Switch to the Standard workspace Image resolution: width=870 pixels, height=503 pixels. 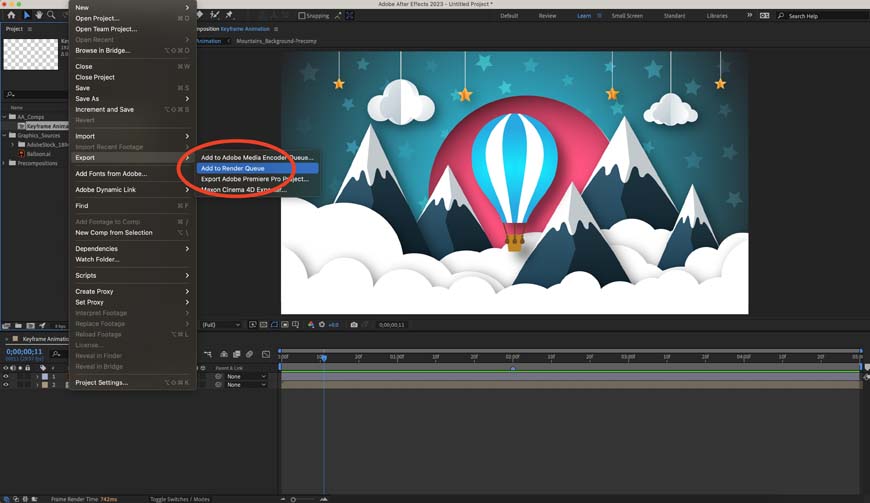[x=674, y=16]
